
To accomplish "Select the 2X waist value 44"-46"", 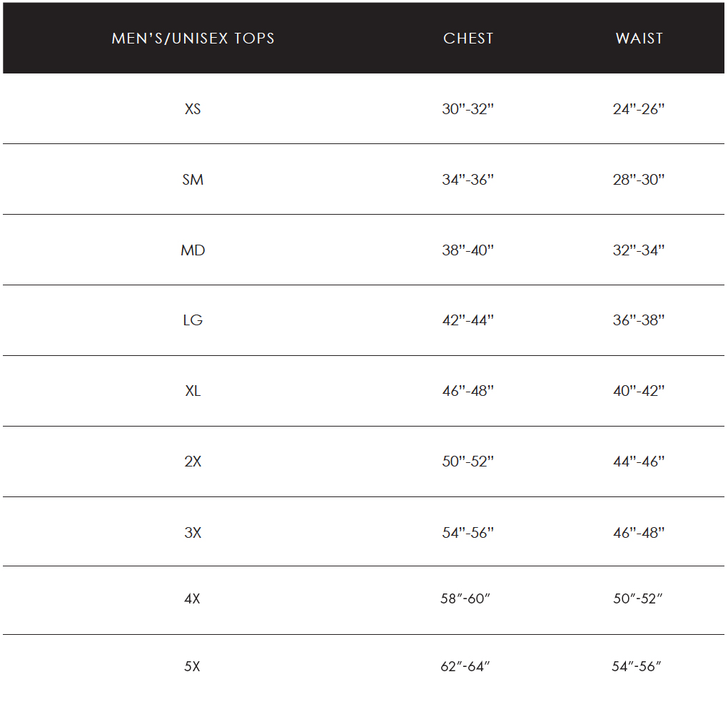I will (x=639, y=462).
